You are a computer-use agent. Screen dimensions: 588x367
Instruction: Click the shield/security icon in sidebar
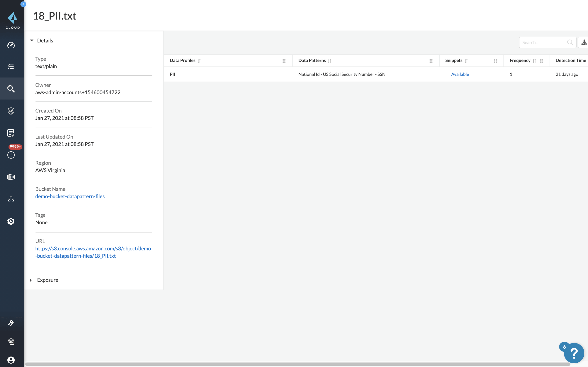pyautogui.click(x=11, y=111)
